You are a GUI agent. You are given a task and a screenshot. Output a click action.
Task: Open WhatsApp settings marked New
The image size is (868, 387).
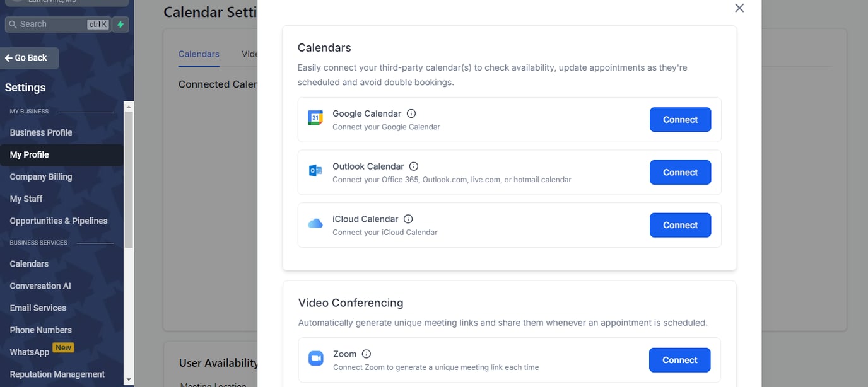(28, 352)
